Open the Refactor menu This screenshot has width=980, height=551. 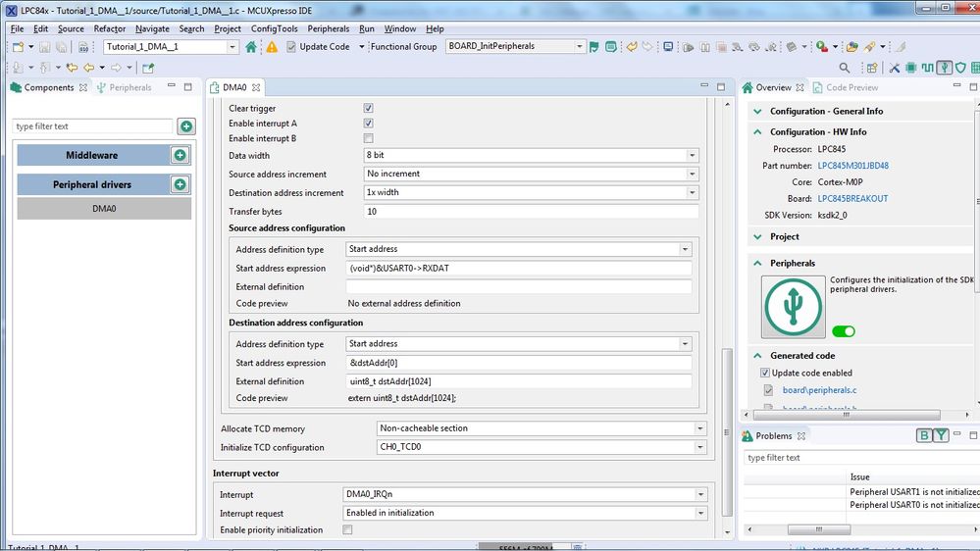pyautogui.click(x=109, y=28)
